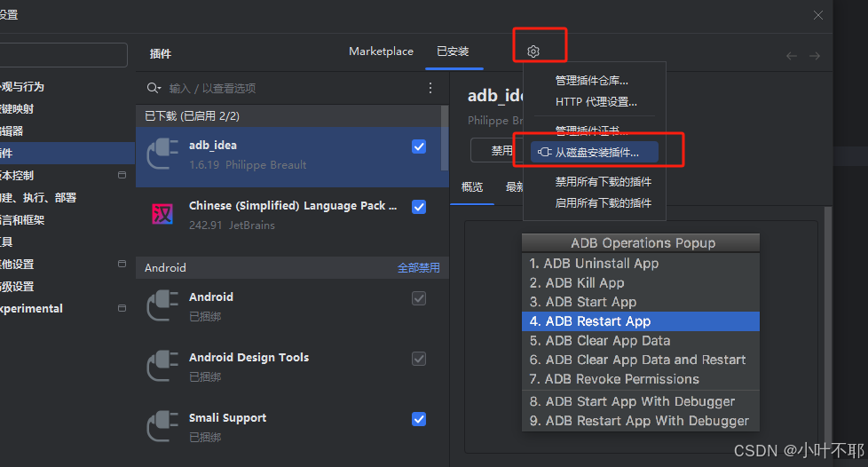Uncheck the Chinese Language Pack checkbox

[419, 207]
